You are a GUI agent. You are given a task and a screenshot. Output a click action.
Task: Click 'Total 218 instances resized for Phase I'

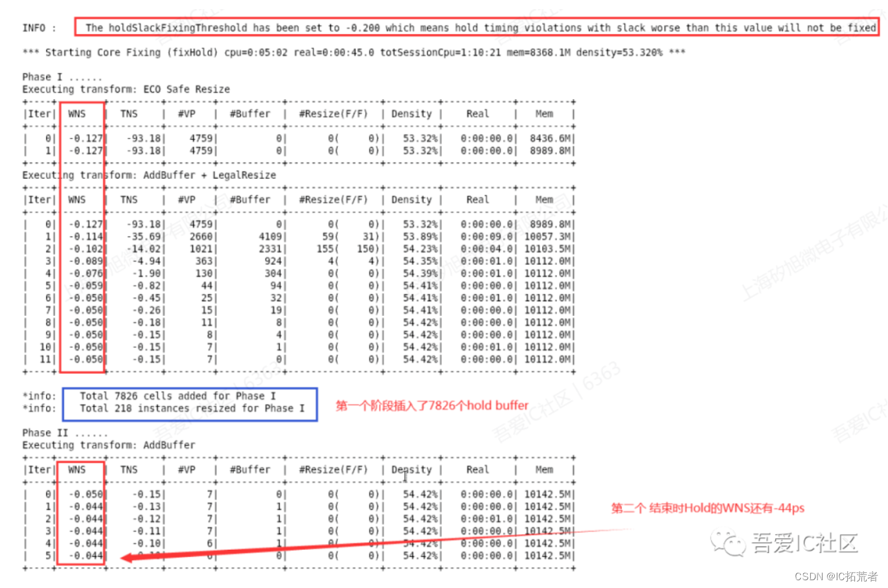[192, 408]
